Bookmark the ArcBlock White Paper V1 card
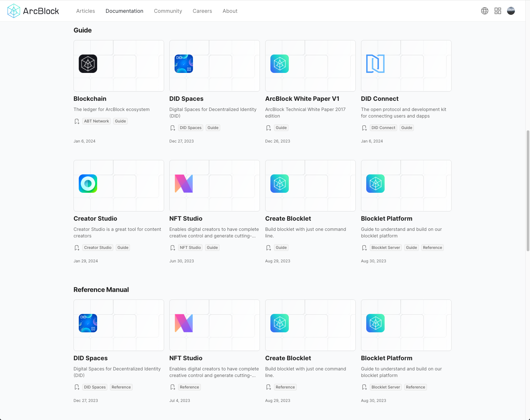Viewport: 530px width, 420px height. pos(268,128)
